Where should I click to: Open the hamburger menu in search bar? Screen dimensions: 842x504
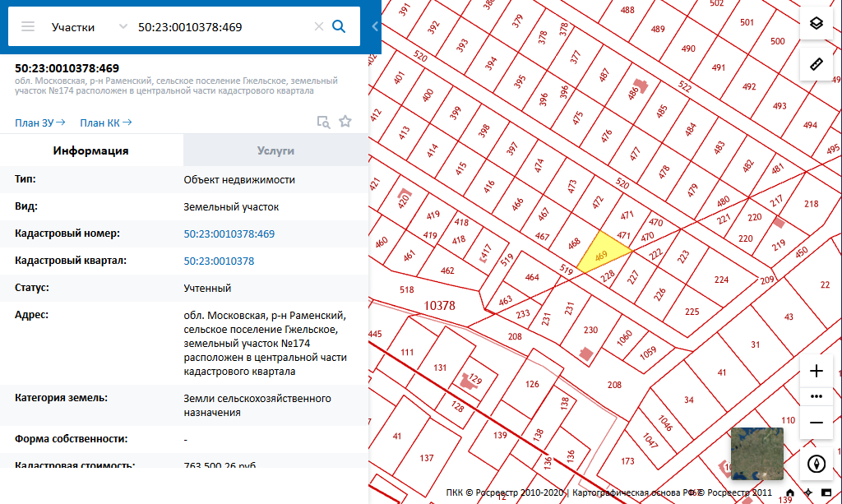point(28,26)
